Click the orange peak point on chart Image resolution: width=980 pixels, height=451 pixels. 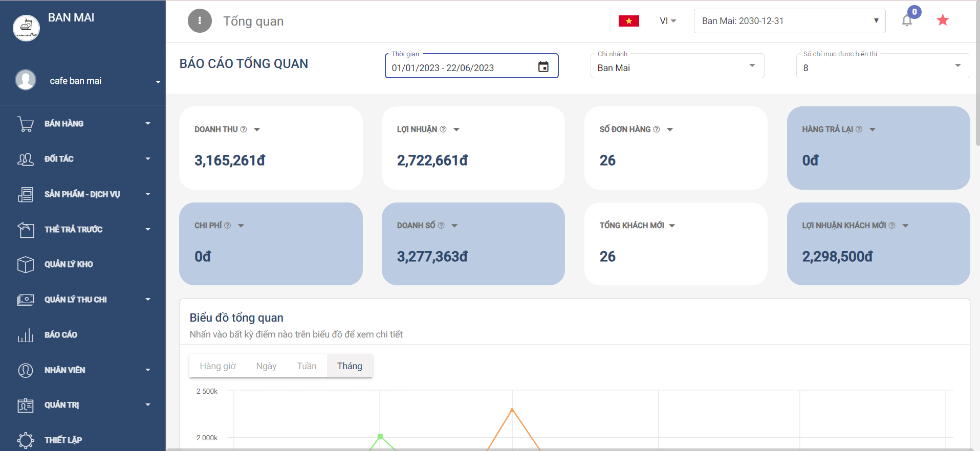(512, 409)
